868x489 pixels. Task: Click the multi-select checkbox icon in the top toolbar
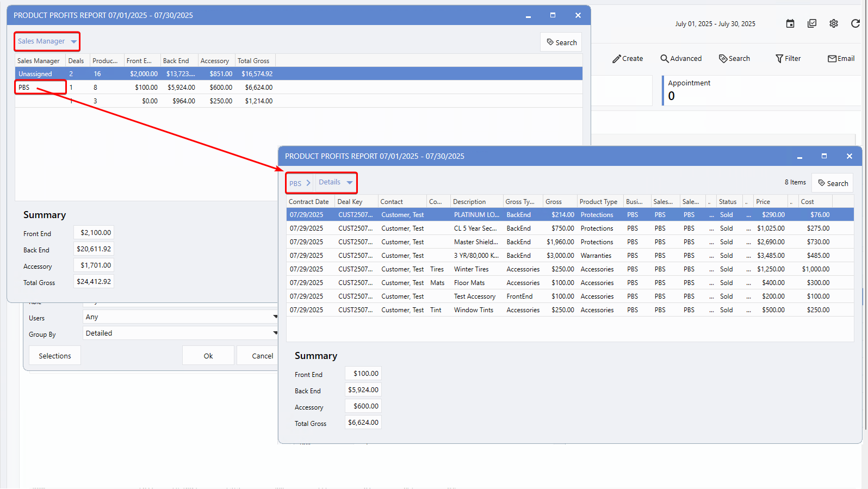coord(812,23)
